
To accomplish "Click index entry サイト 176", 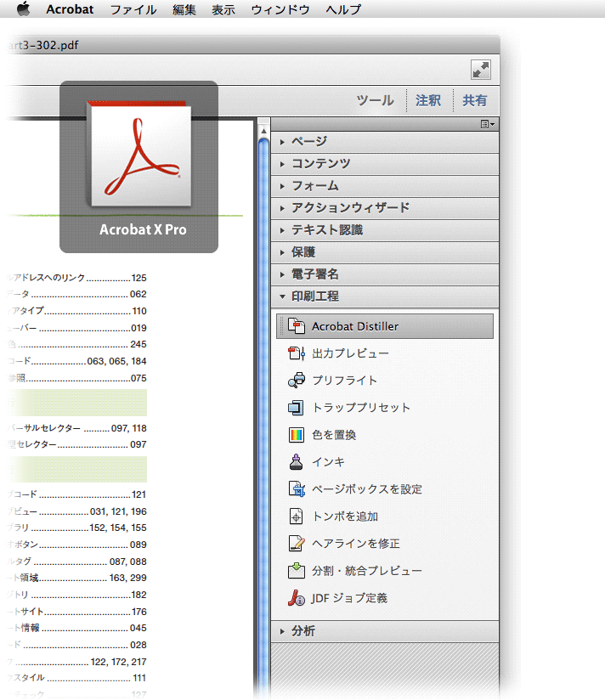I will coord(76,612).
